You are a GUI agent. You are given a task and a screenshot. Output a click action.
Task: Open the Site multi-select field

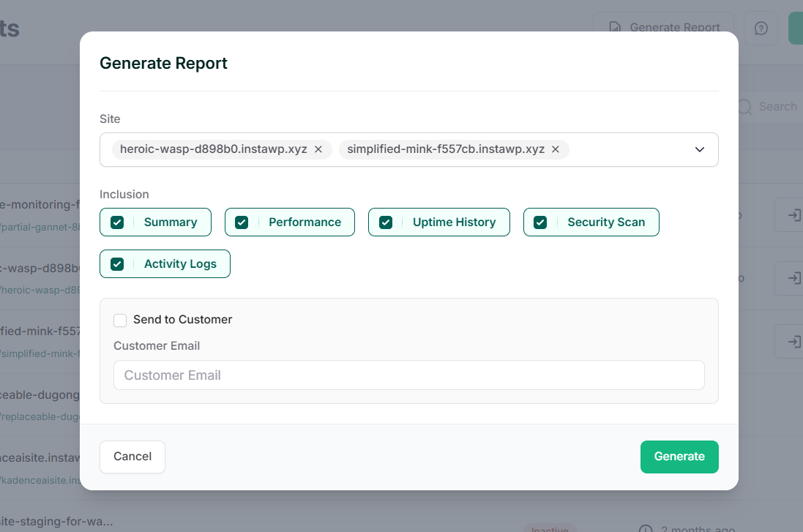pyautogui.click(x=630, y=149)
